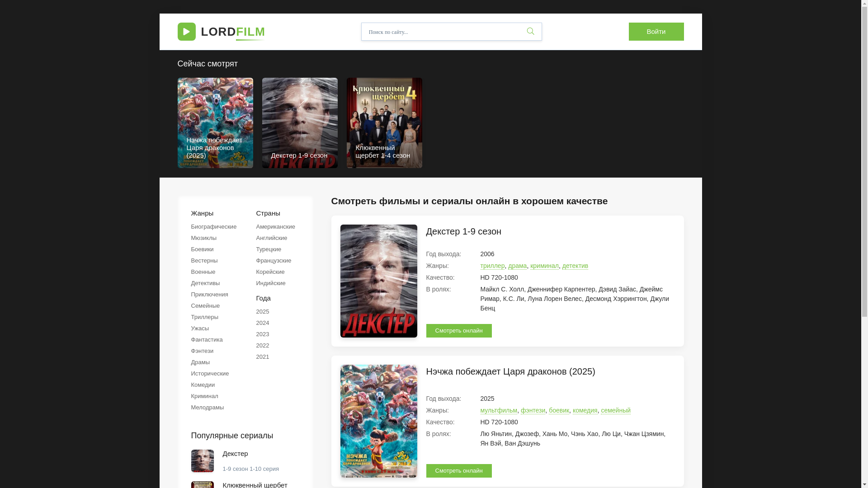Click the green LordFilm play logo icon
The image size is (868, 488).
(x=186, y=32)
